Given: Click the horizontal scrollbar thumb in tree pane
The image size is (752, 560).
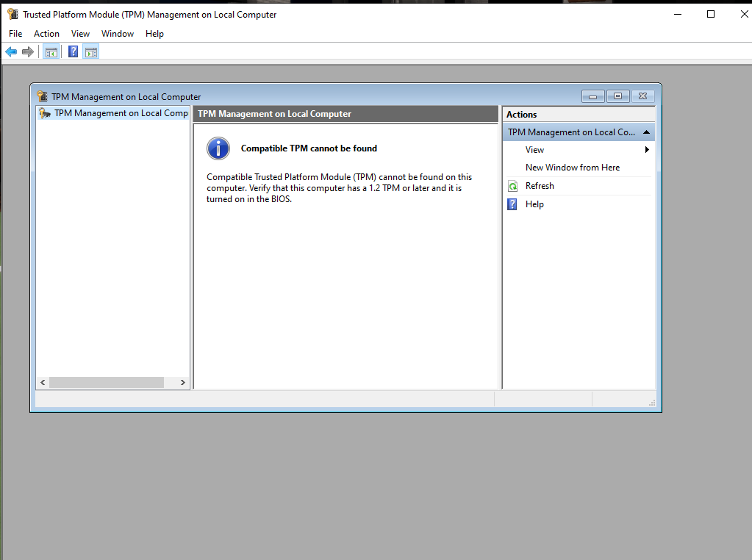Looking at the screenshot, I should 107,383.
